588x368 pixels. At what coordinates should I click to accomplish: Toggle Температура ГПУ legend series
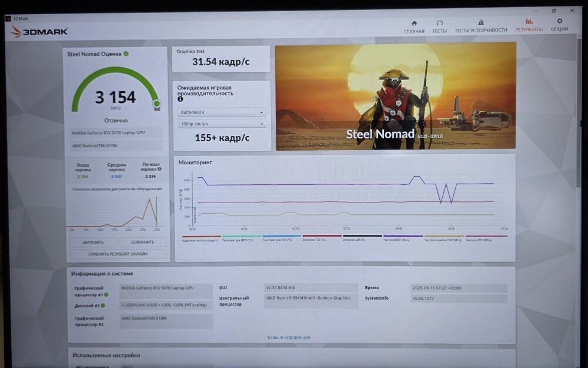(x=281, y=239)
